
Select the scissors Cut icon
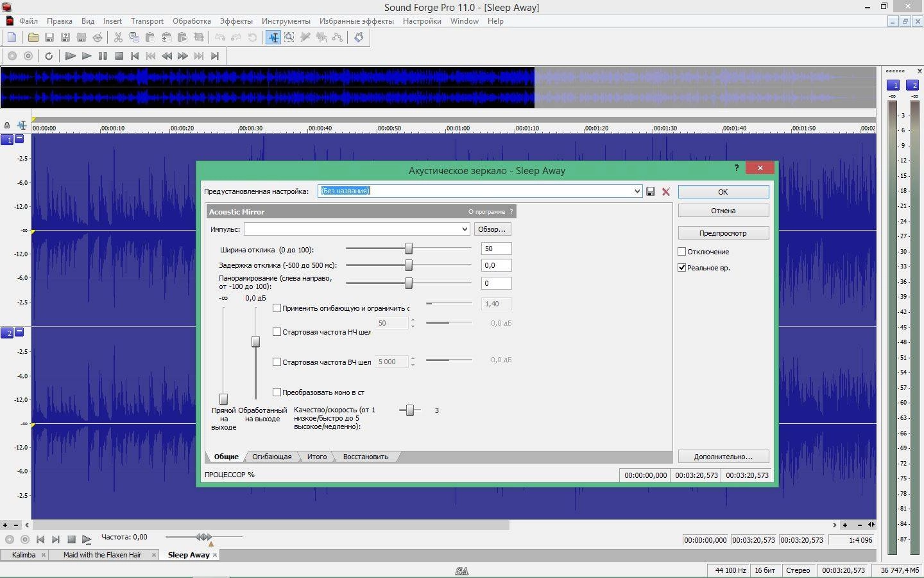pyautogui.click(x=118, y=37)
